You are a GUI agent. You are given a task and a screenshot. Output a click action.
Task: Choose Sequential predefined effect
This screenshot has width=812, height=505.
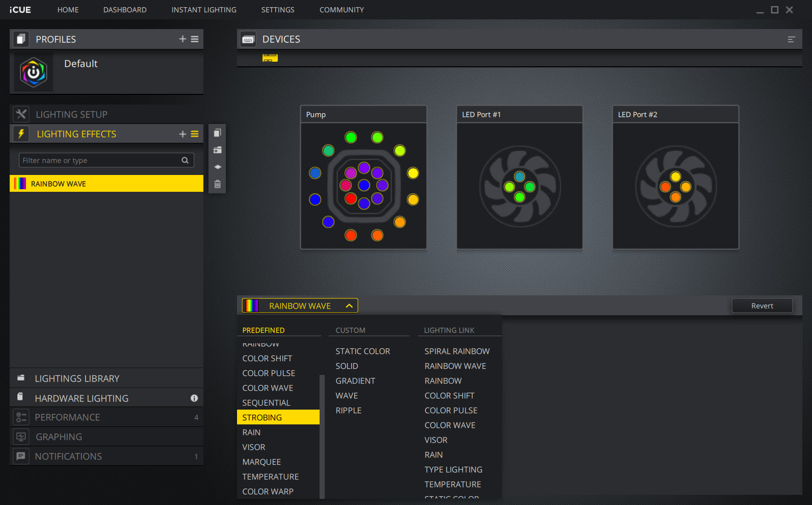point(266,402)
